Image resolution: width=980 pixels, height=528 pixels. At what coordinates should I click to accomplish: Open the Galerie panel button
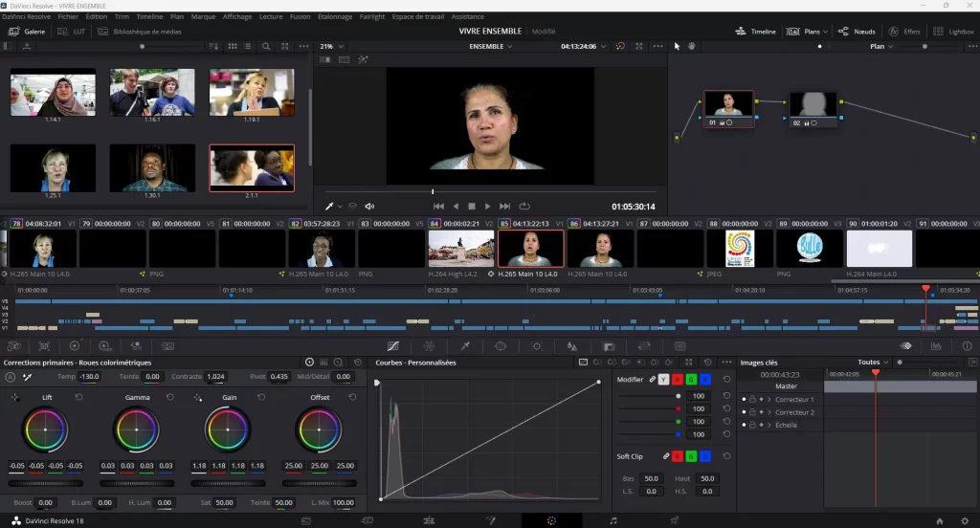[27, 32]
